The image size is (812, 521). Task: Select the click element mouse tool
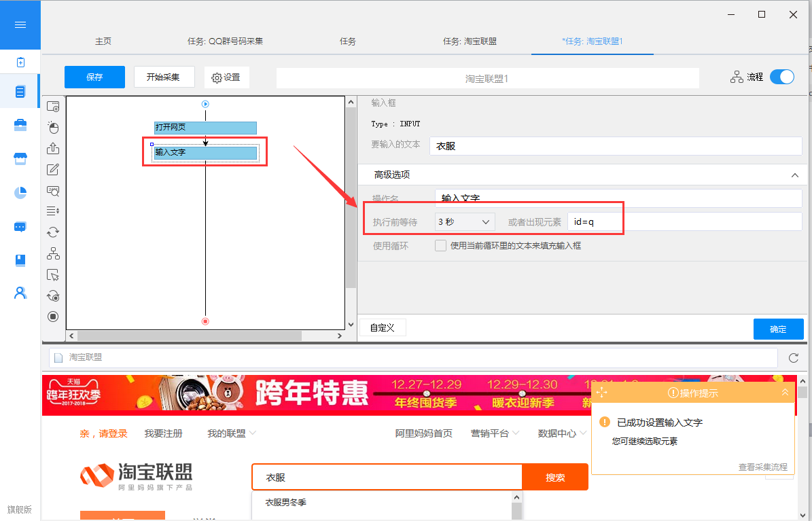53,128
